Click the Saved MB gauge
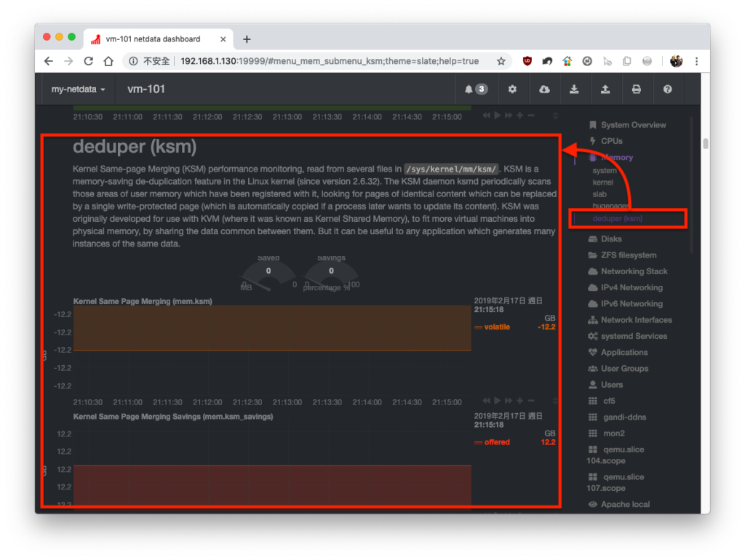The height and width of the screenshot is (560, 745). pos(268,273)
